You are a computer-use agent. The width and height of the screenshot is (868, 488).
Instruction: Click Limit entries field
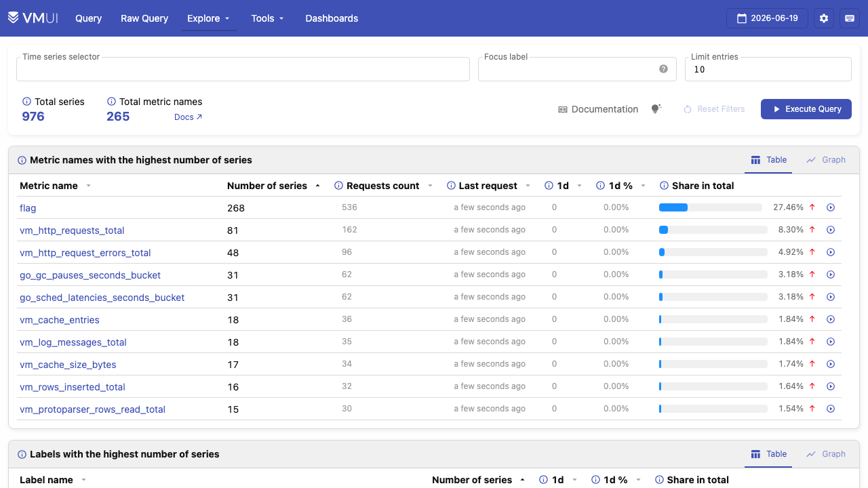pos(768,69)
